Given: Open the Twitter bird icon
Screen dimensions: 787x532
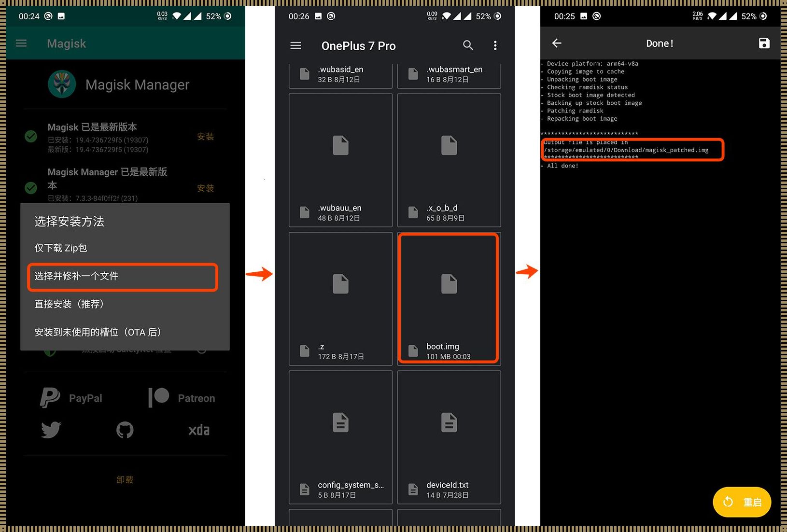Looking at the screenshot, I should click(51, 430).
